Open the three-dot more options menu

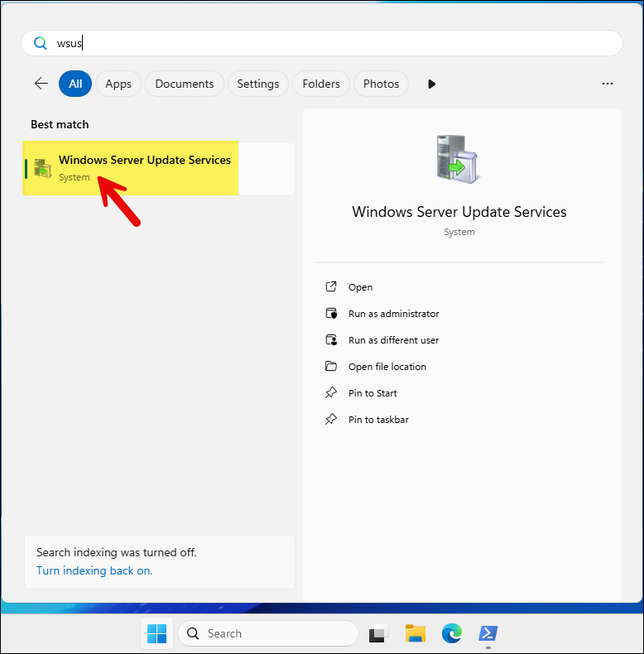[x=608, y=84]
